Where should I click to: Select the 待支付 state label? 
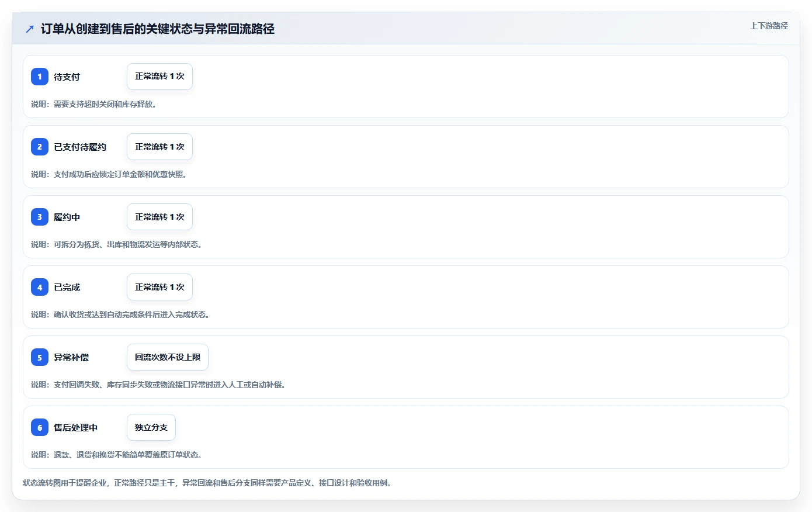67,77
